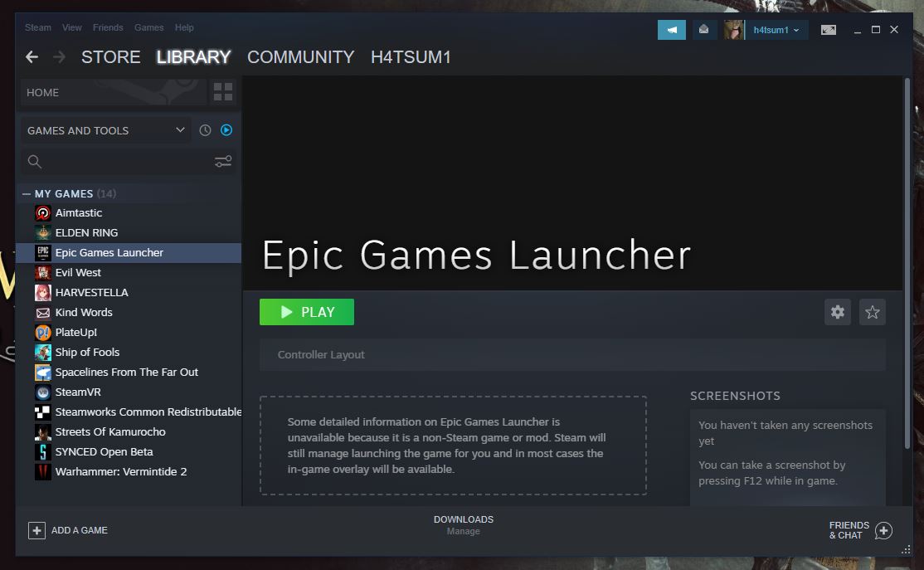Switch to Big Picture mode icon
The image size is (924, 570).
pyautogui.click(x=828, y=30)
